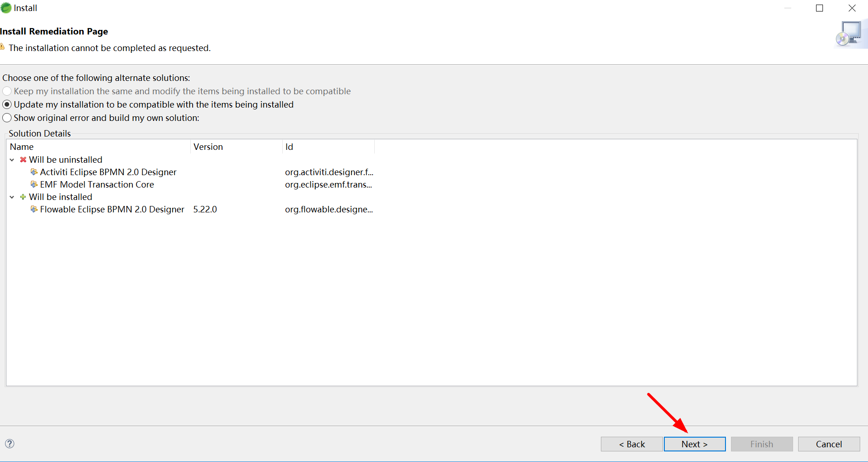868x462 pixels.
Task: Click the 'Solution Details' group label
Action: click(x=40, y=133)
